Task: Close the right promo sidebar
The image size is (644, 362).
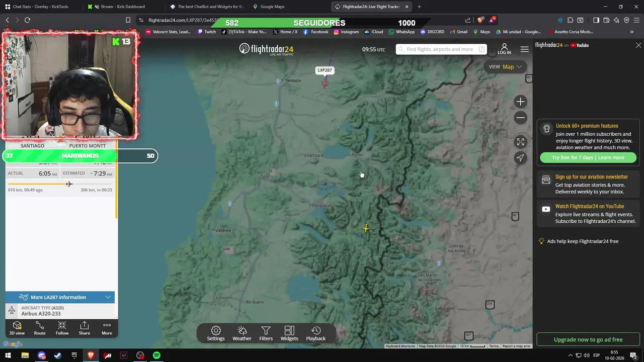Action: [x=638, y=45]
